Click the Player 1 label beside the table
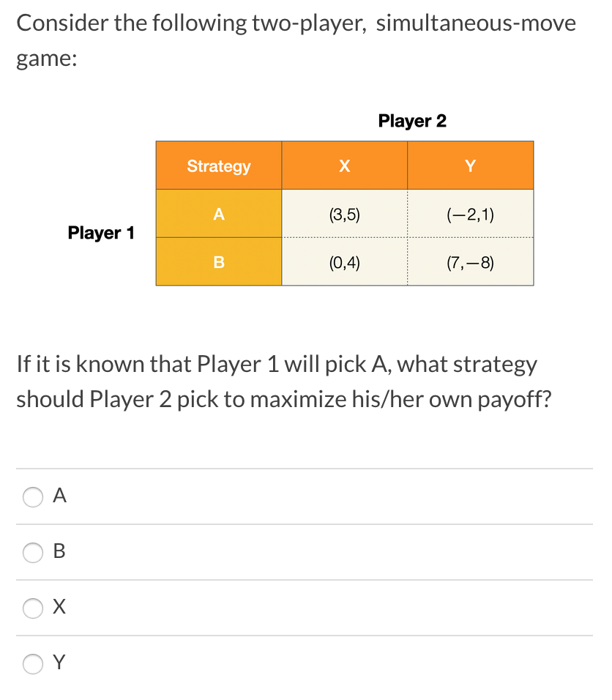 [x=101, y=233]
